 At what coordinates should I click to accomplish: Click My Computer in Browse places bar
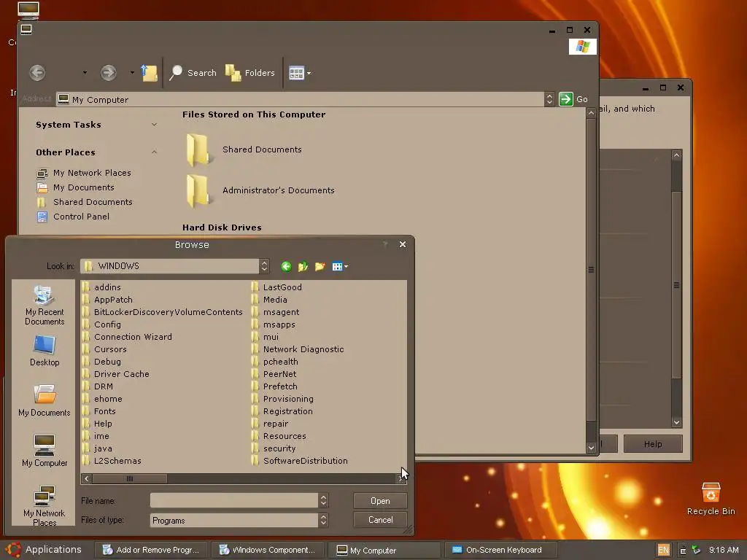pos(44,451)
